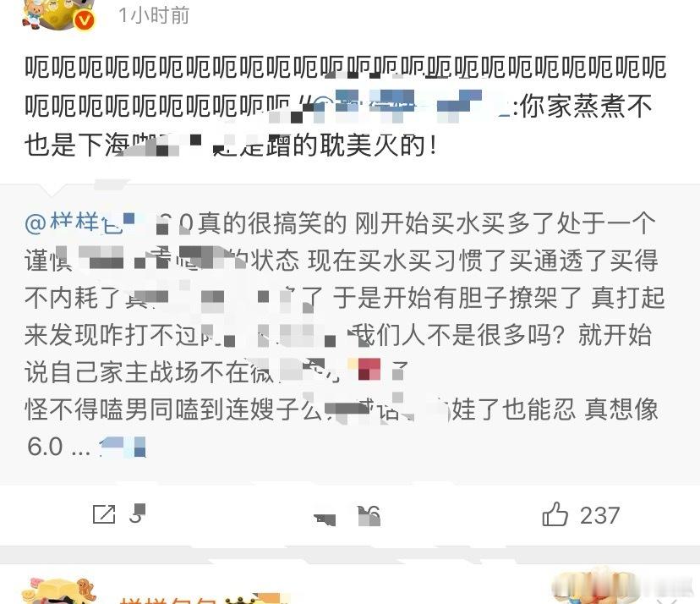The width and height of the screenshot is (700, 604).
Task: Open the top poster's avatar
Action: (58, 14)
